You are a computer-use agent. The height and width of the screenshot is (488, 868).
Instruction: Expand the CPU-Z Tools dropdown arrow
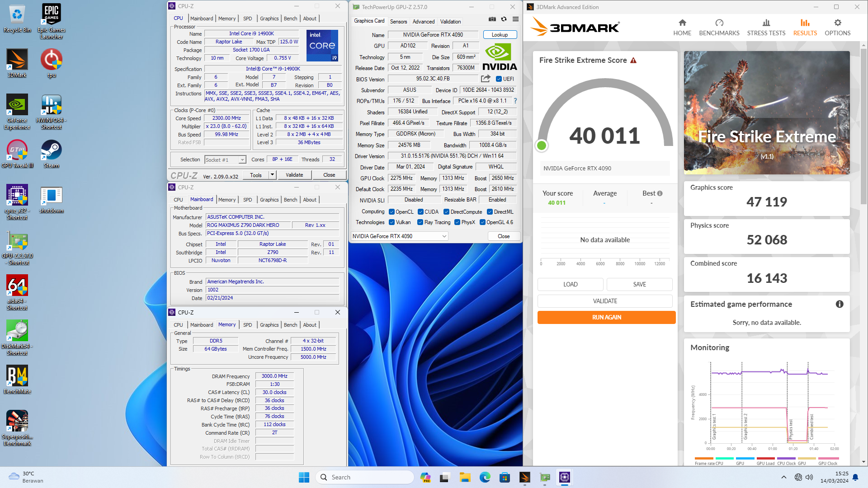tap(272, 175)
